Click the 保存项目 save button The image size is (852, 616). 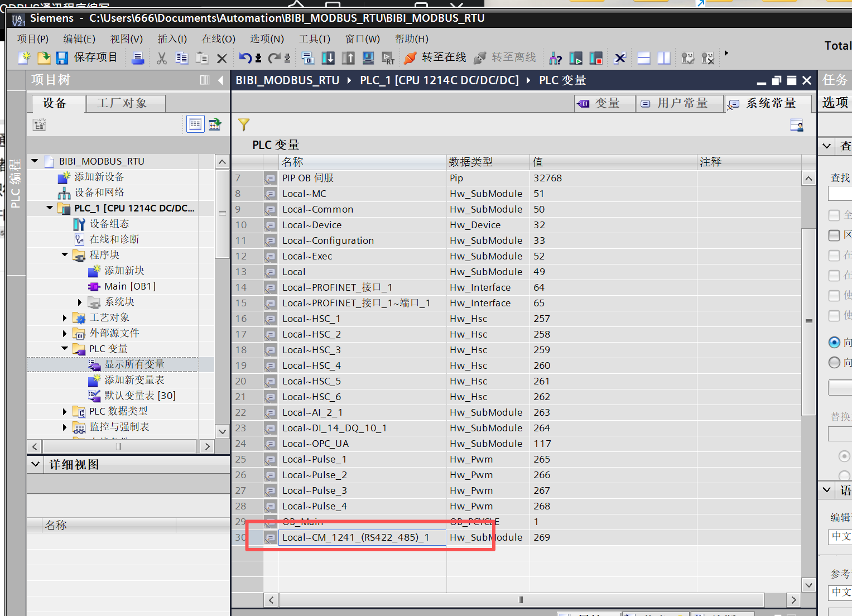point(87,57)
